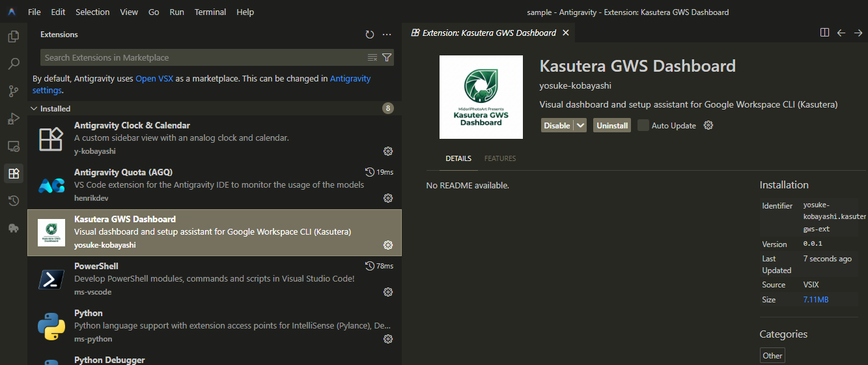Image resolution: width=868 pixels, height=365 pixels.
Task: Follow the Open VSX link
Action: [154, 78]
